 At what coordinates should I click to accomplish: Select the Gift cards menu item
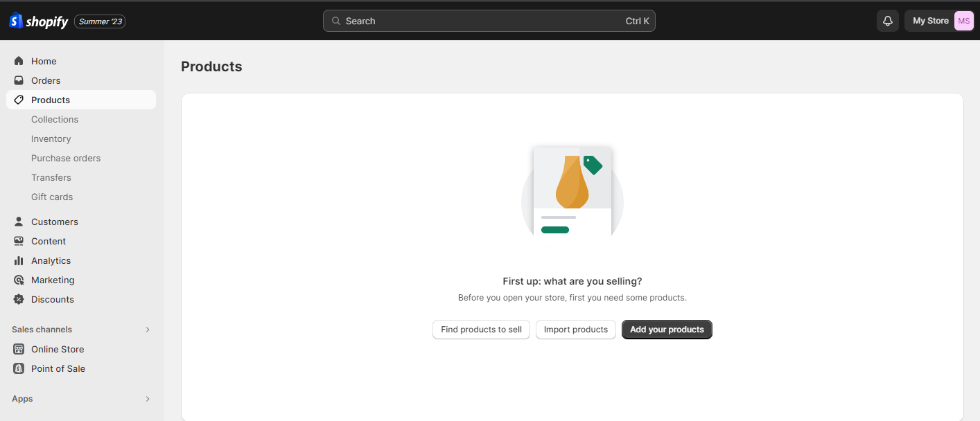coord(52,197)
